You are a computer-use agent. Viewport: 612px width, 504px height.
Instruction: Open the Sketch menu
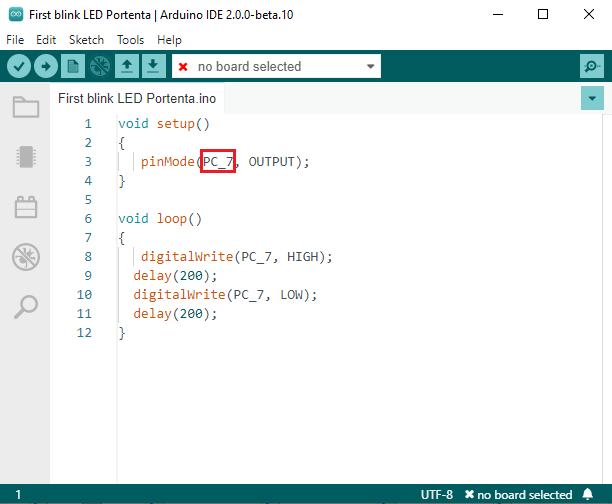pyautogui.click(x=86, y=40)
